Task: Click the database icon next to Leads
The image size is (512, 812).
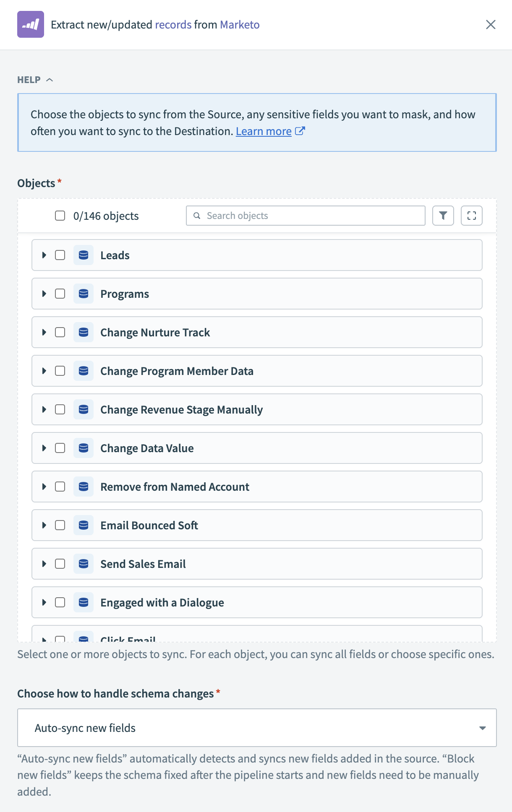Action: 84,255
